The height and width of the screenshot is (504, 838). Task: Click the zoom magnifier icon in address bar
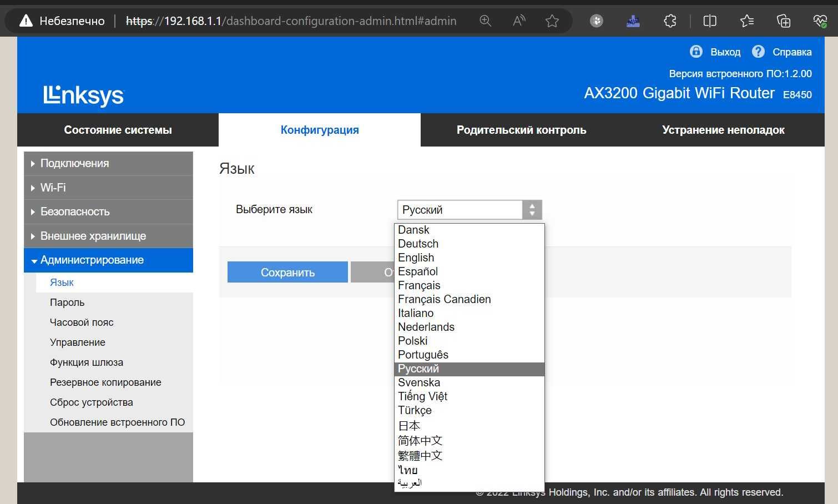(x=486, y=21)
